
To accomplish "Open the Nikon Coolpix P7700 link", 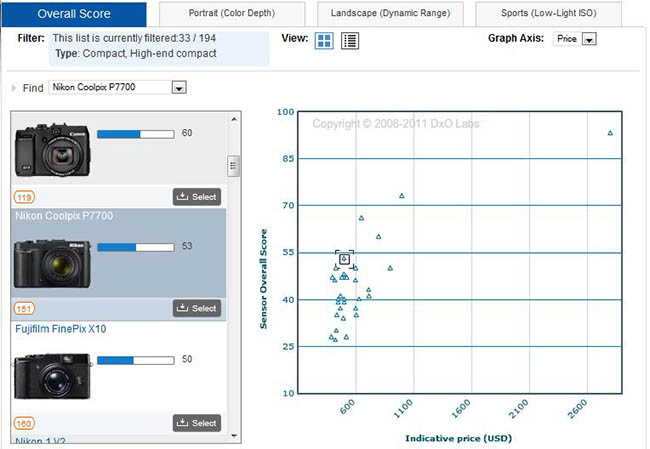I will pos(64,216).
